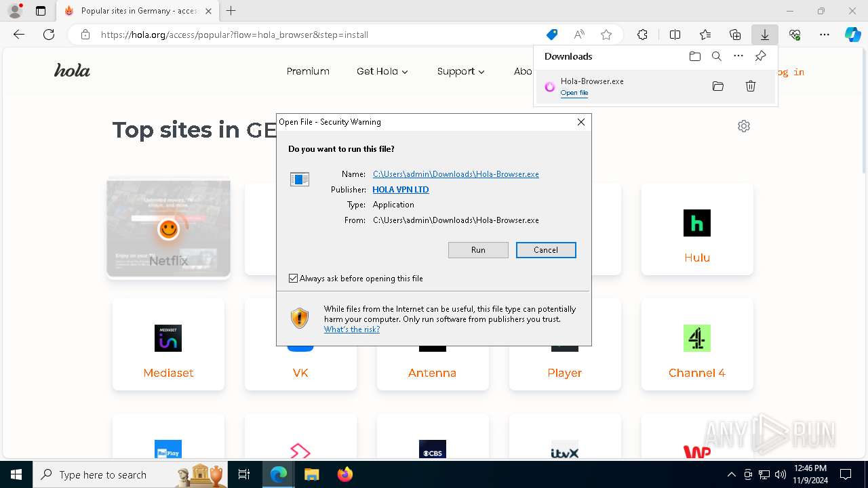Viewport: 868px width, 488px height.
Task: Open the Windows Start menu
Action: point(16,474)
